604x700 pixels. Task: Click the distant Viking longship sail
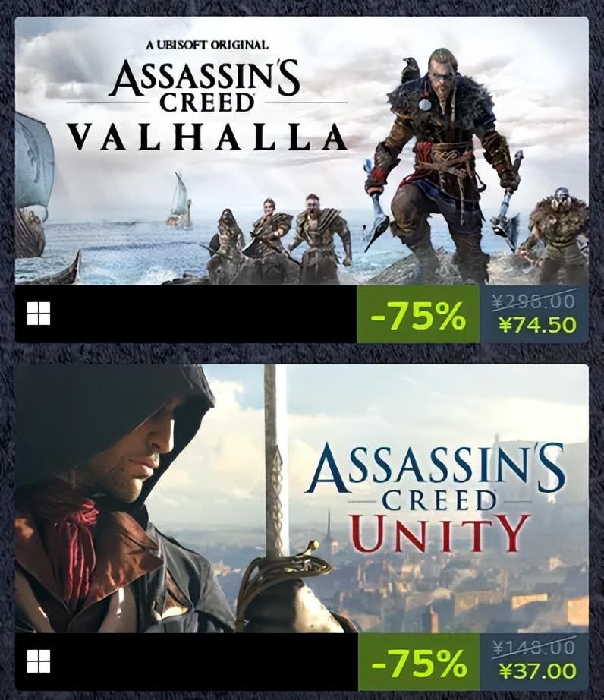[181, 200]
